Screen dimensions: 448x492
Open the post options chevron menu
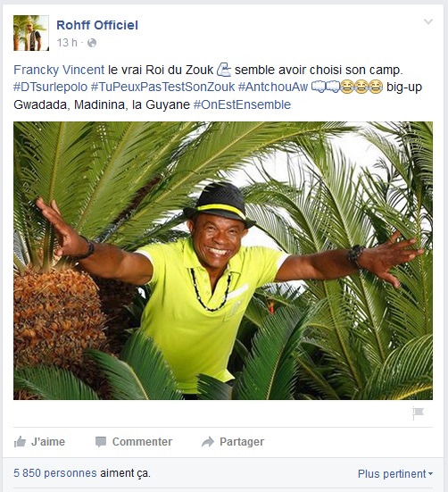(x=428, y=21)
